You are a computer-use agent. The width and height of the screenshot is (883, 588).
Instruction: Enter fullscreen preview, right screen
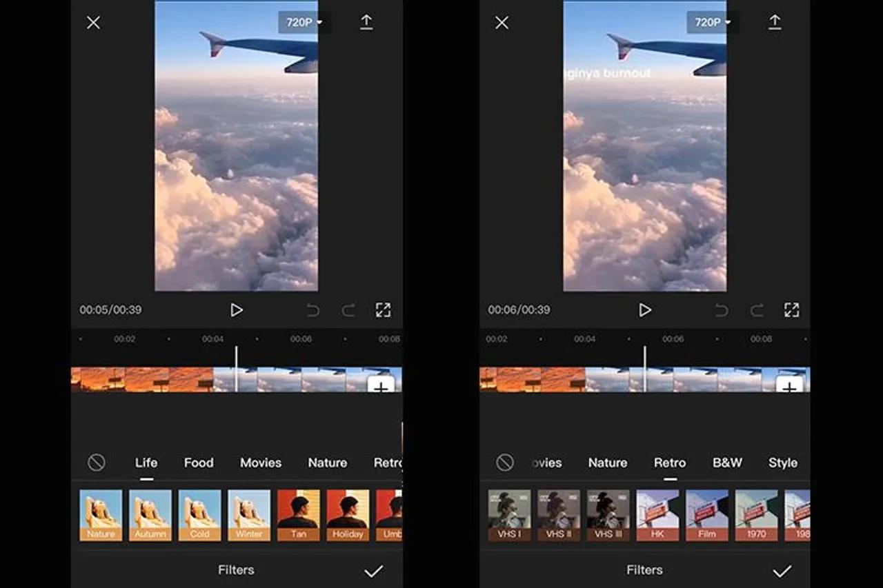pyautogui.click(x=791, y=310)
